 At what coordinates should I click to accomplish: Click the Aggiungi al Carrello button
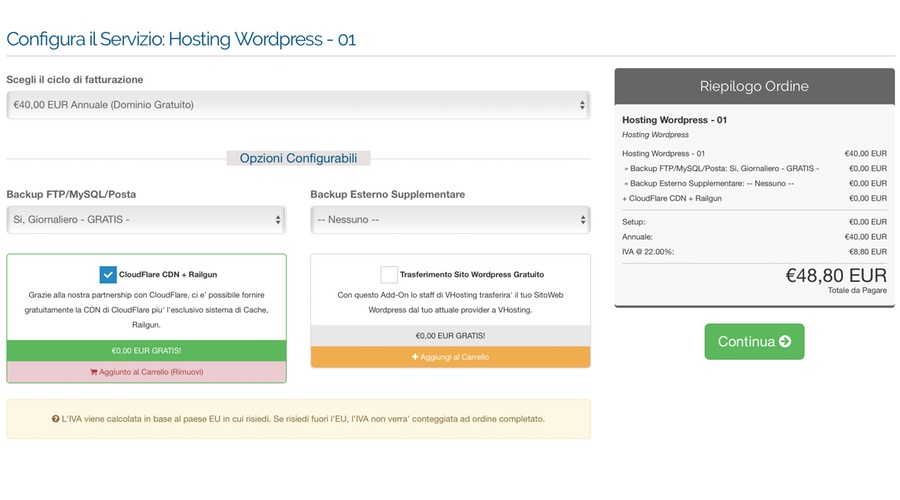click(x=450, y=357)
